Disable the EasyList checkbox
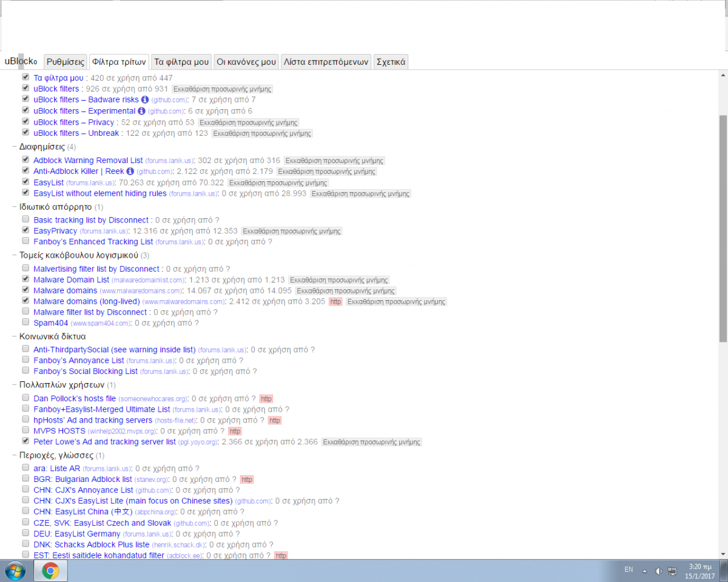This screenshot has width=728, height=582. 25,182
